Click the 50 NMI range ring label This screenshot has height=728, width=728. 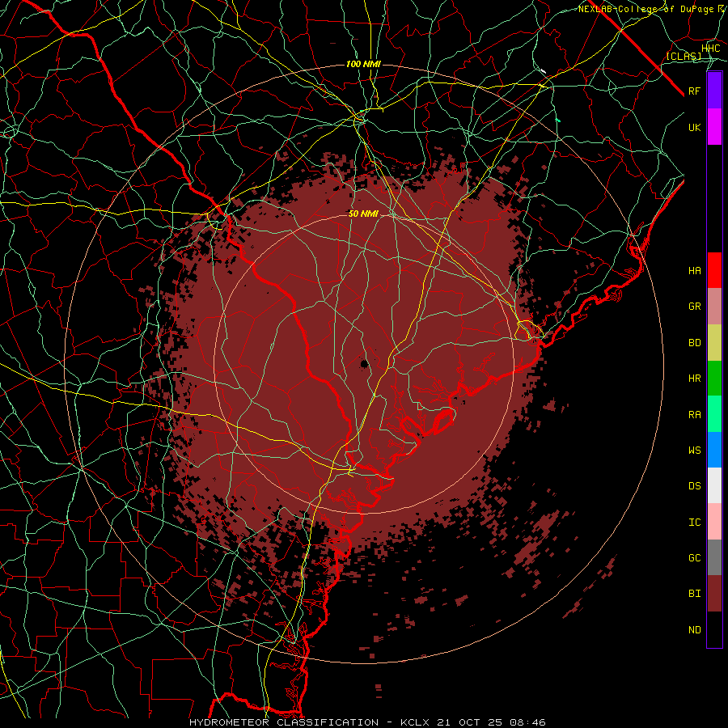coord(363,214)
